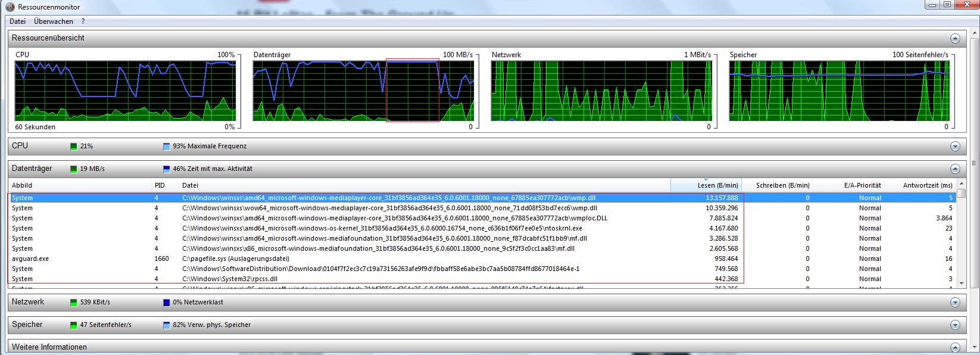Screen dimensions: 980x355
Task: Select the amd64 mediafoundation mf.dll row
Action: click(482, 238)
